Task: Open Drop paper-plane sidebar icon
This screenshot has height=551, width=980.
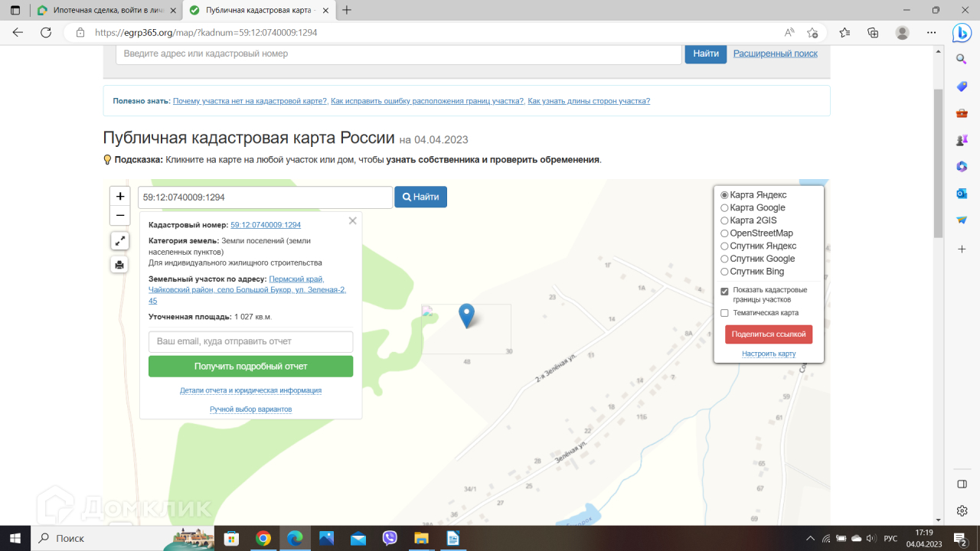Action: [962, 220]
